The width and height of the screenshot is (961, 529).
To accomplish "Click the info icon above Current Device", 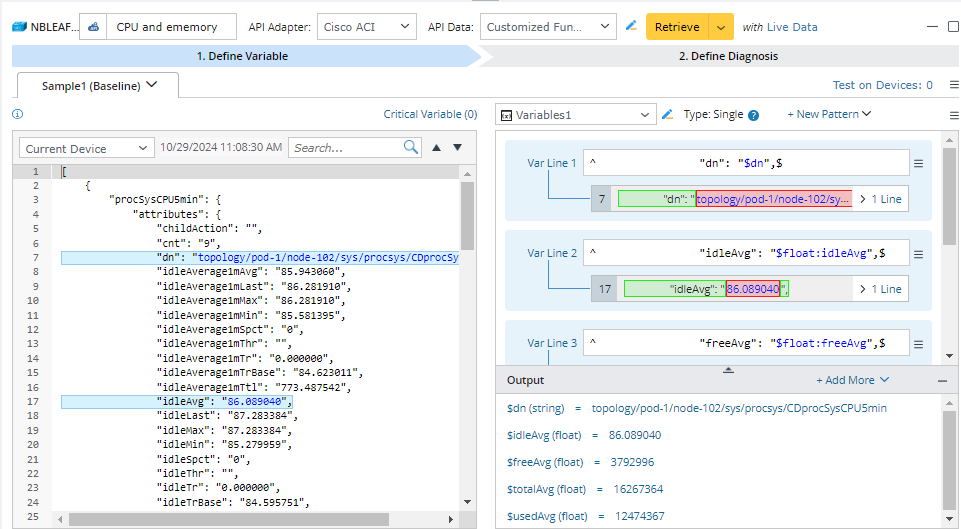I will pos(17,115).
